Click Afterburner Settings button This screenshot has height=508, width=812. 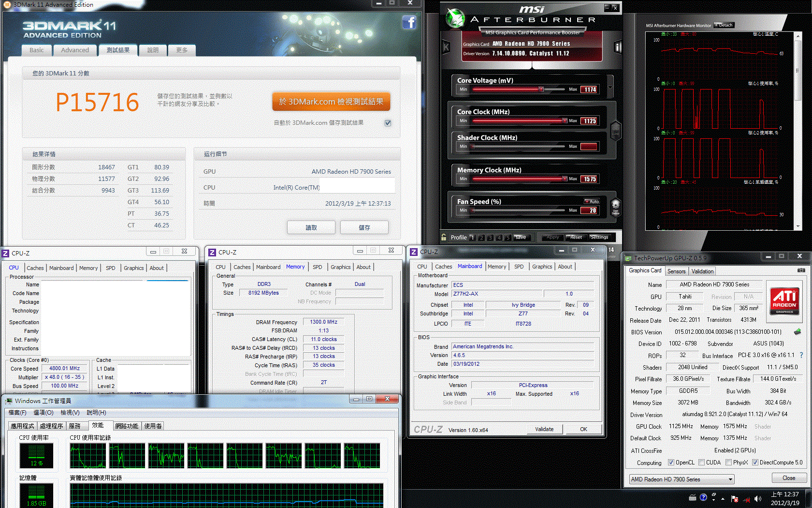[599, 237]
